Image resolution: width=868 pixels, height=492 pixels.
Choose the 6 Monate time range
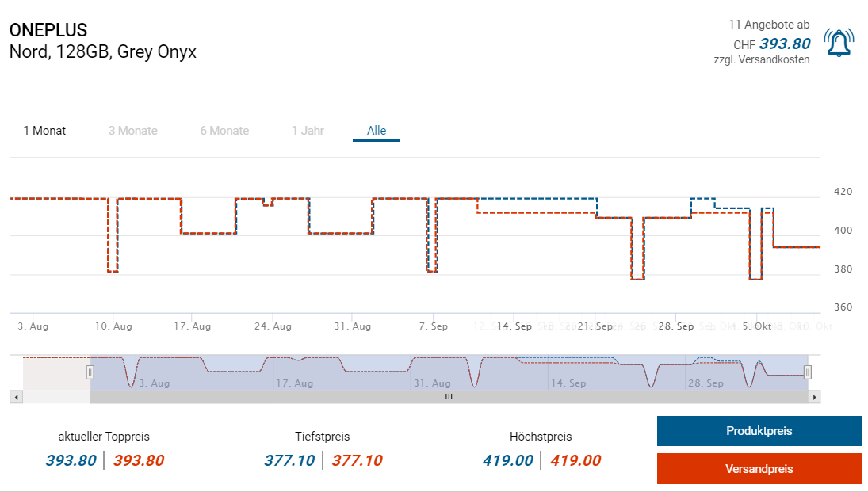[x=224, y=131]
